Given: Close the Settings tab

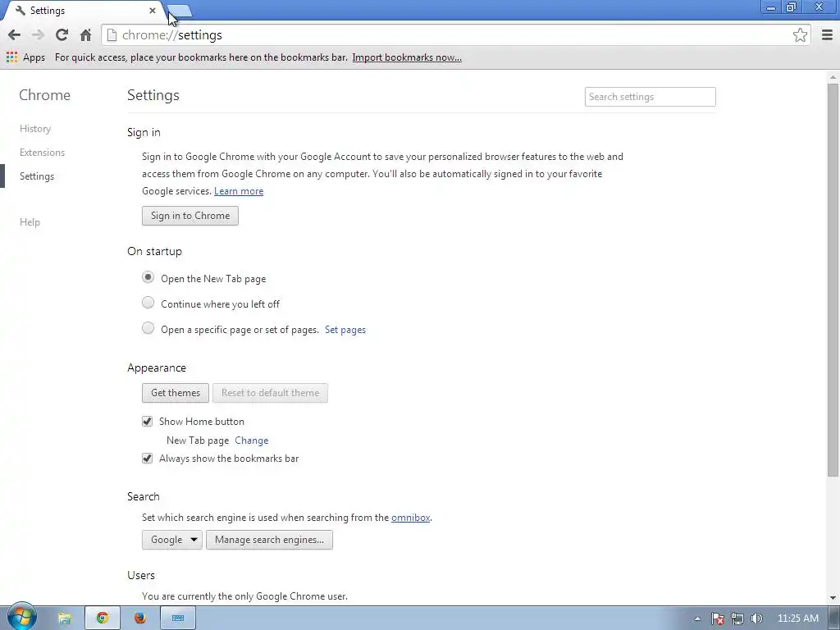Looking at the screenshot, I should click(x=152, y=10).
